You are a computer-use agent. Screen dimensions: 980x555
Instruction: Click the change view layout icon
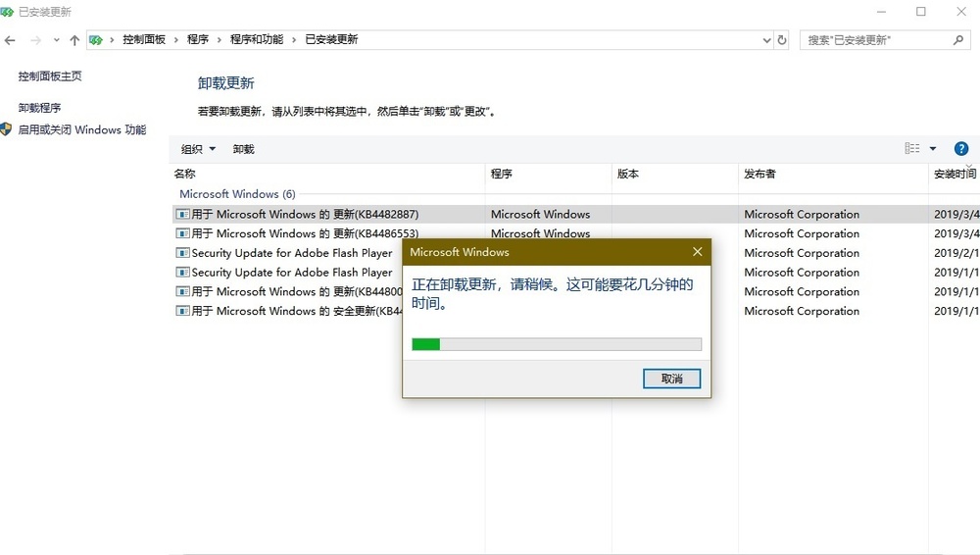pyautogui.click(x=912, y=149)
